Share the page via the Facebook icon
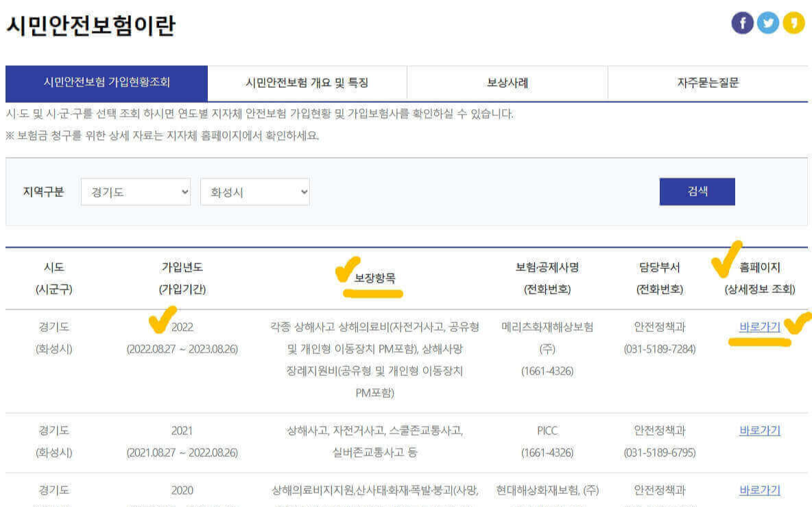 [742, 21]
